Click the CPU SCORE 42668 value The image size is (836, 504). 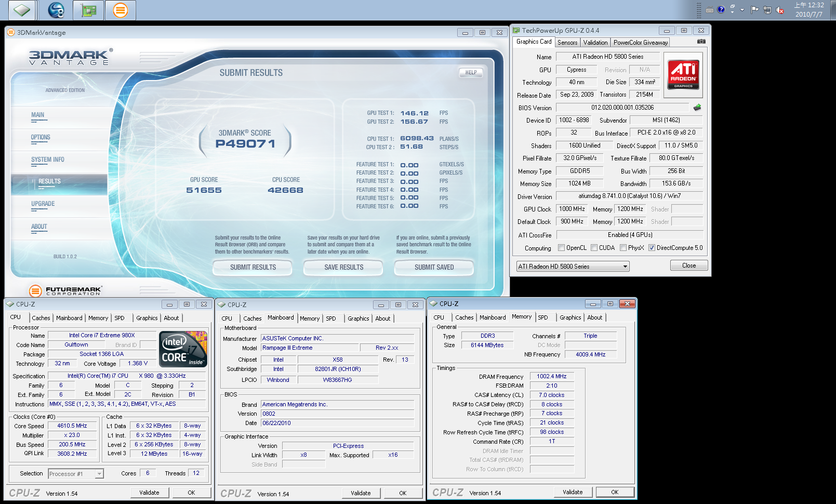[286, 190]
